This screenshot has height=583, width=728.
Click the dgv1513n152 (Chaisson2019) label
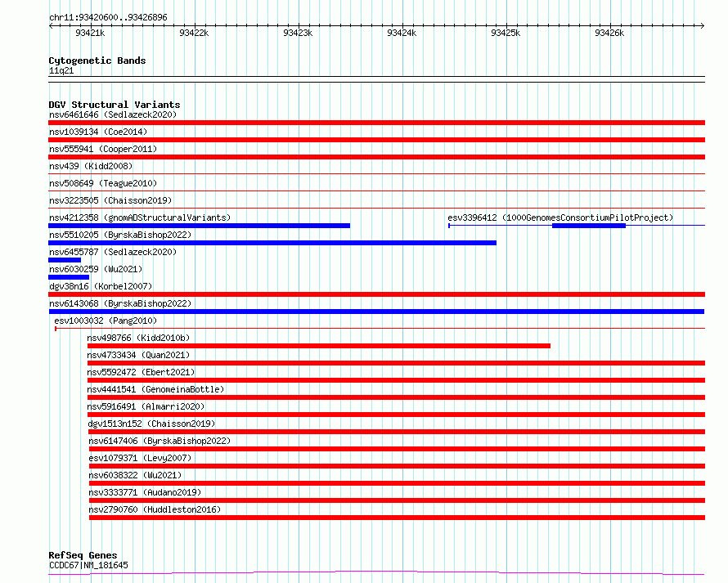coord(151,424)
